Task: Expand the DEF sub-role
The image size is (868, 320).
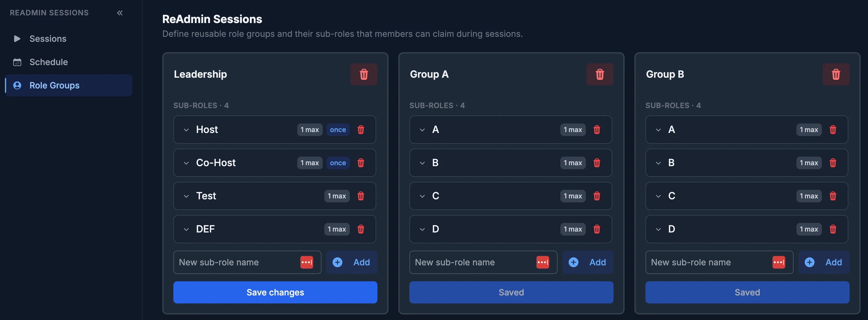Action: pos(186,229)
